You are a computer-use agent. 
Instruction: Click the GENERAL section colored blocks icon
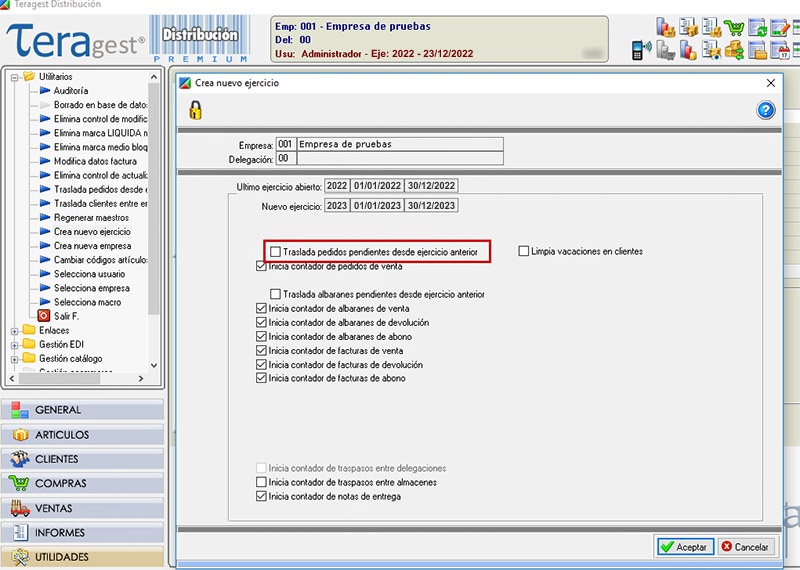point(20,410)
